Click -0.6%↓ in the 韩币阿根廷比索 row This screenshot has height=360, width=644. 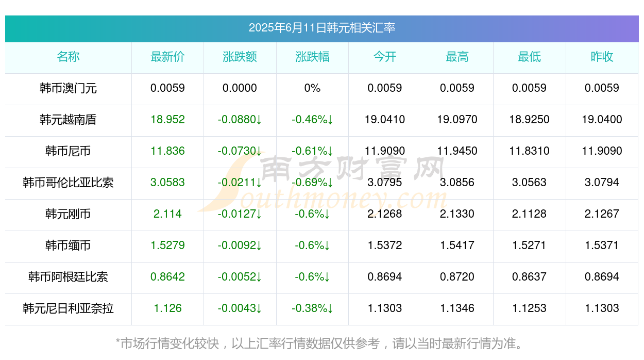pyautogui.click(x=312, y=277)
